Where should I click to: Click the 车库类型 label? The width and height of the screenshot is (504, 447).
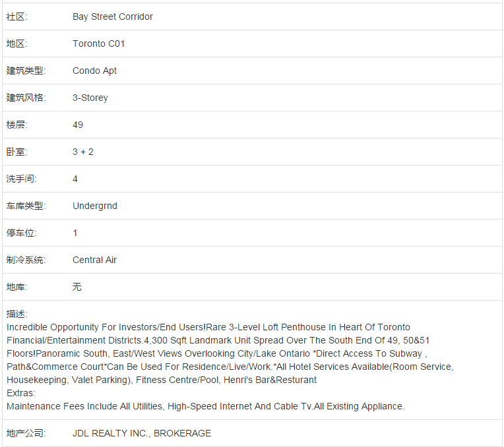tap(26, 206)
